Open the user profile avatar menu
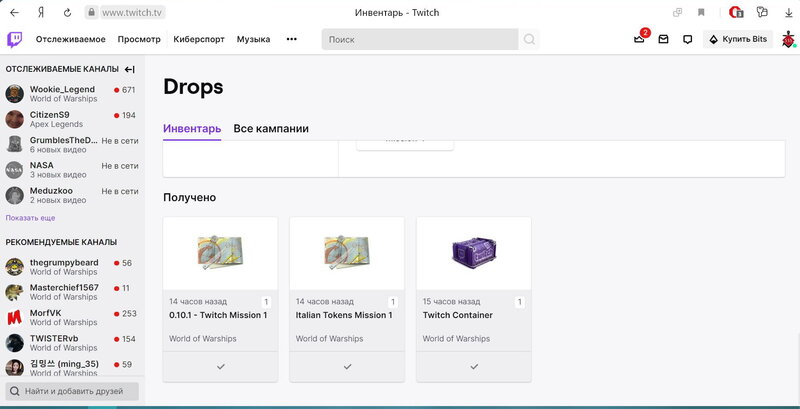This screenshot has width=800, height=409. (x=788, y=40)
